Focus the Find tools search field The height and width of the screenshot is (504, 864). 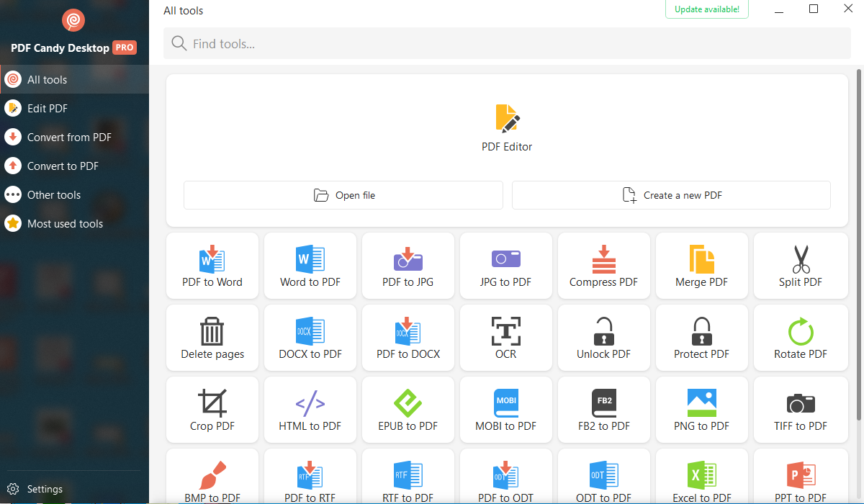[x=507, y=44]
